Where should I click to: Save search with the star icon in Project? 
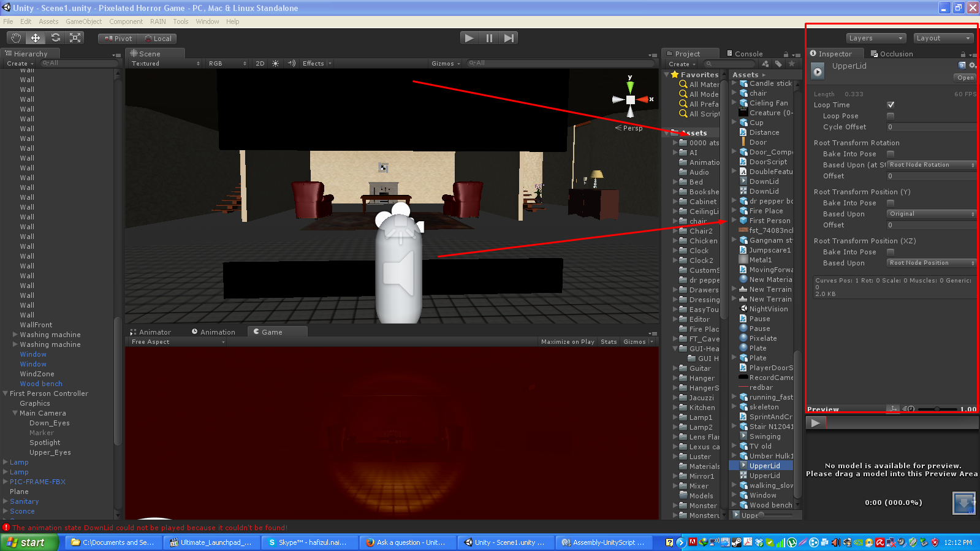792,64
